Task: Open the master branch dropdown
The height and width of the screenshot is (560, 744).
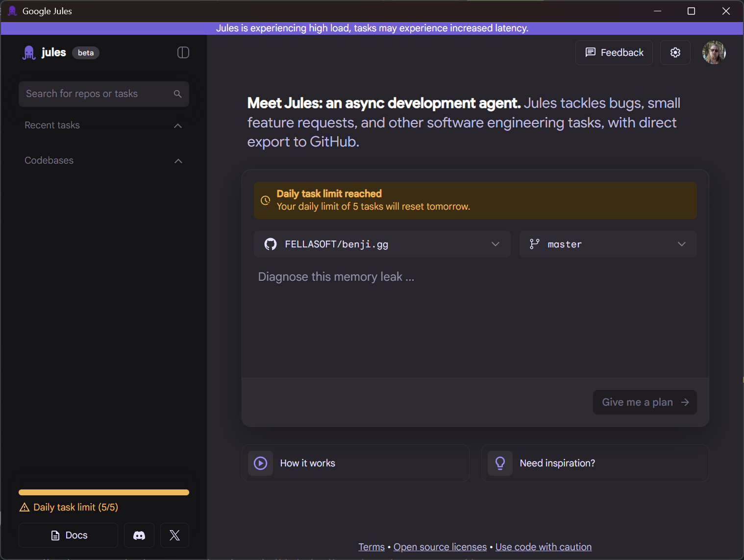Action: tap(608, 244)
